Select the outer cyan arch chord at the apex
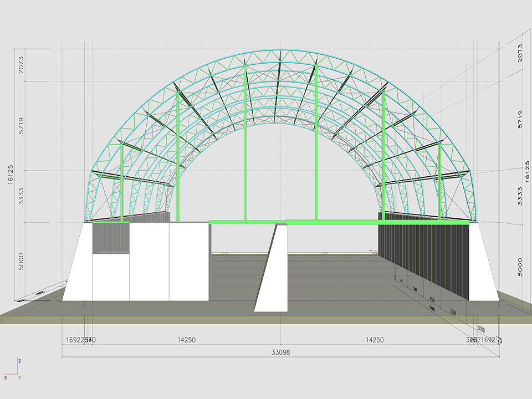Image resolution: width=532 pixels, height=399 pixels. [280, 49]
